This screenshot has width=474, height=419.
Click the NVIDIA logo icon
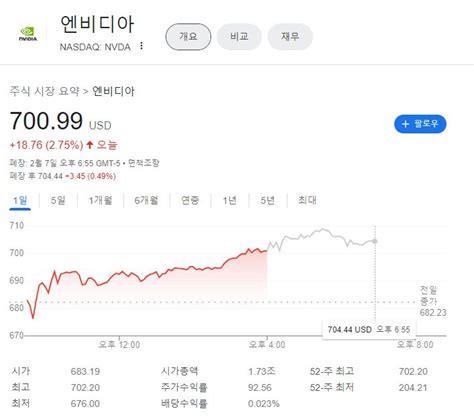point(28,34)
